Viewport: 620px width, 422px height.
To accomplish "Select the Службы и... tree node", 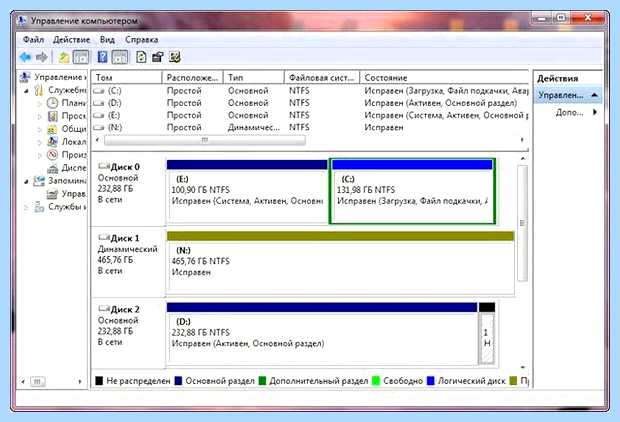I will click(60, 207).
